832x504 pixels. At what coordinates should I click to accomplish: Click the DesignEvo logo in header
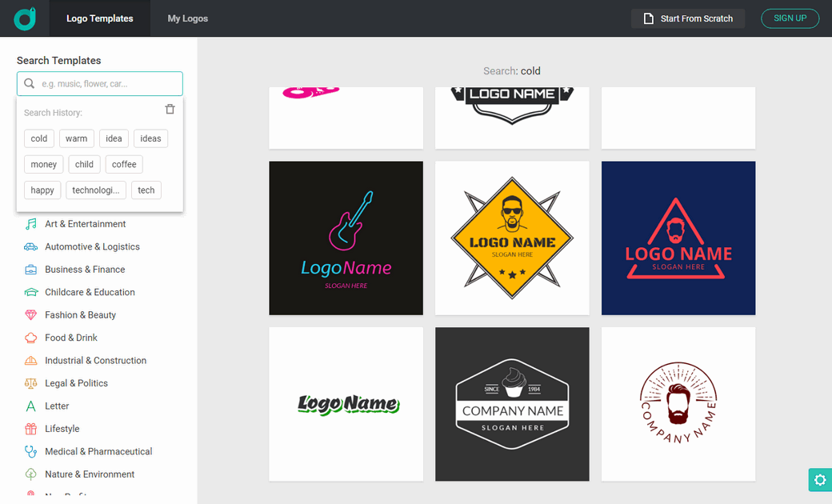coord(25,18)
